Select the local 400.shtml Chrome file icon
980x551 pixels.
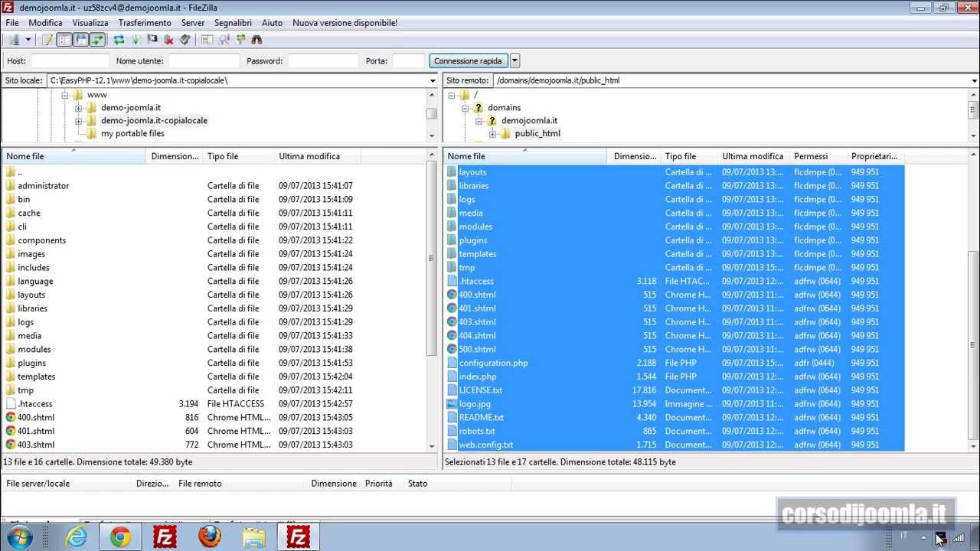pos(11,418)
